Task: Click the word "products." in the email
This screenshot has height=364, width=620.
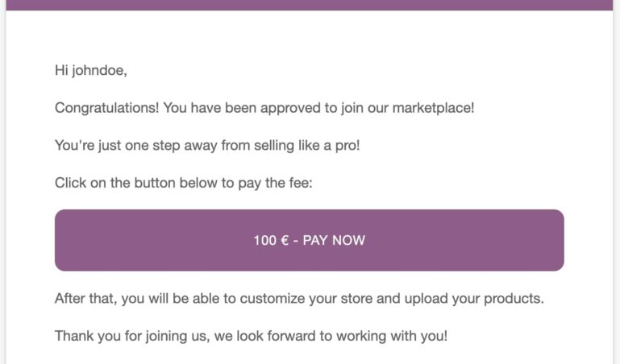Action: pyautogui.click(x=513, y=298)
